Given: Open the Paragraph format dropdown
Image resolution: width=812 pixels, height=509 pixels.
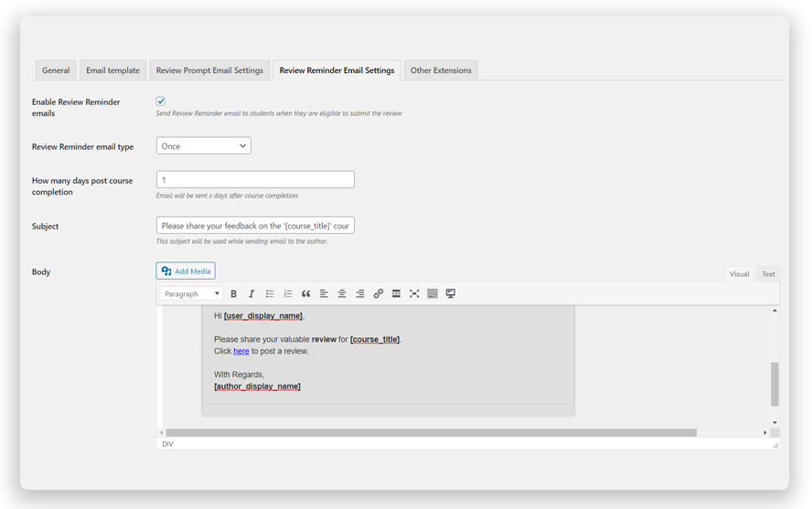Looking at the screenshot, I should (191, 294).
